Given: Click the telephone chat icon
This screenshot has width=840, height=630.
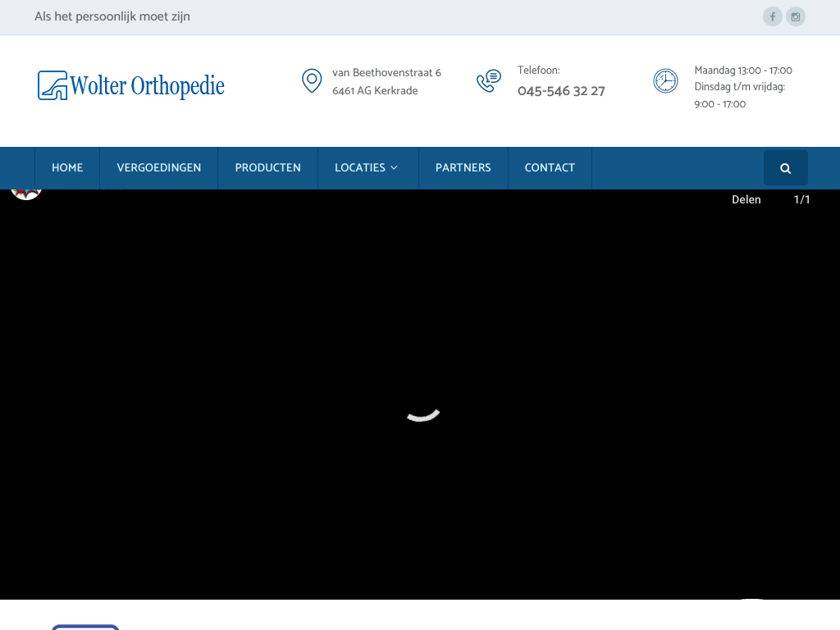Looking at the screenshot, I should [489, 81].
